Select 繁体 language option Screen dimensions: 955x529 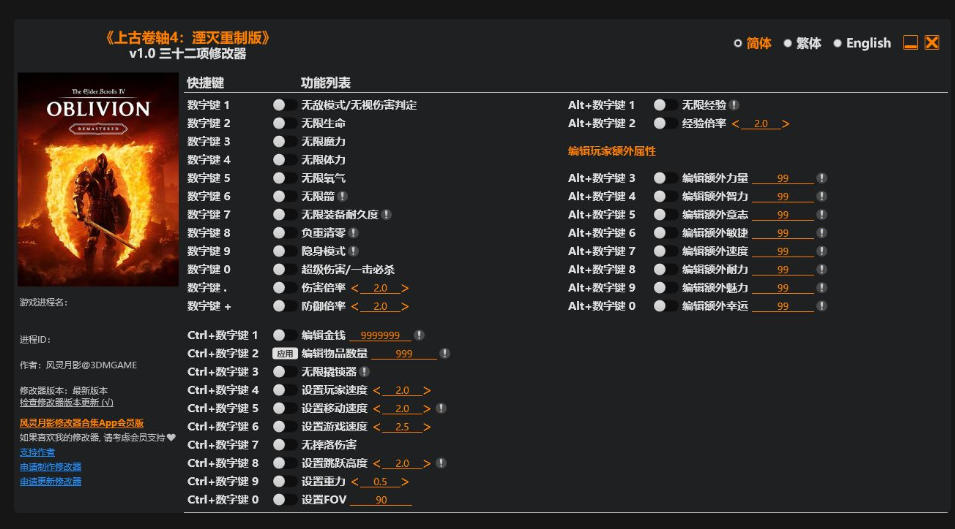pos(803,43)
